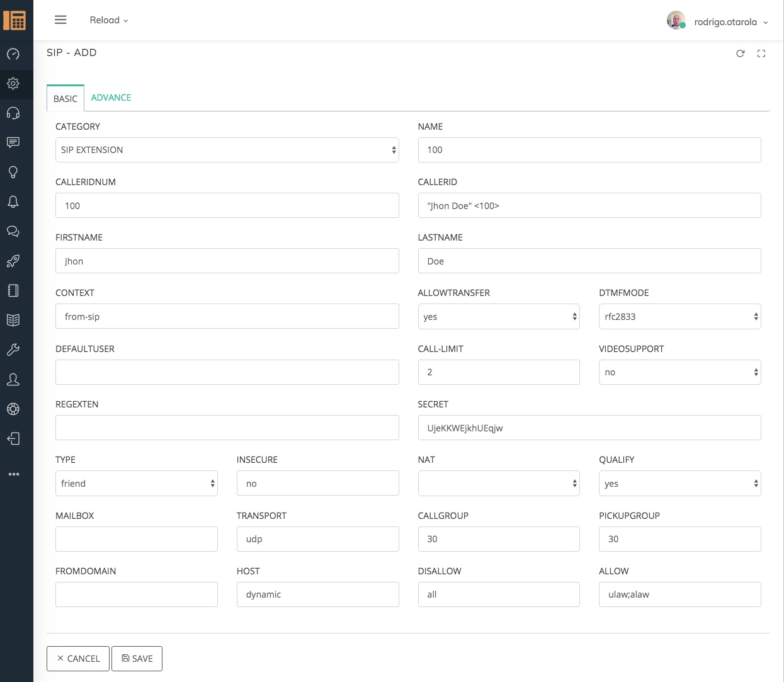Click the rocket icon in sidebar

(13, 261)
